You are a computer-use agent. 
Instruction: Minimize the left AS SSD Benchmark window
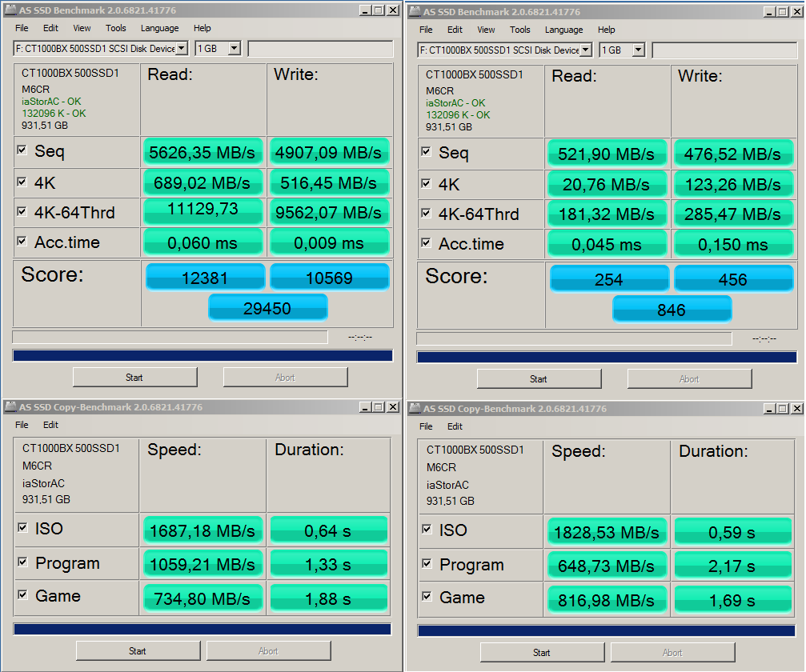[x=364, y=10]
